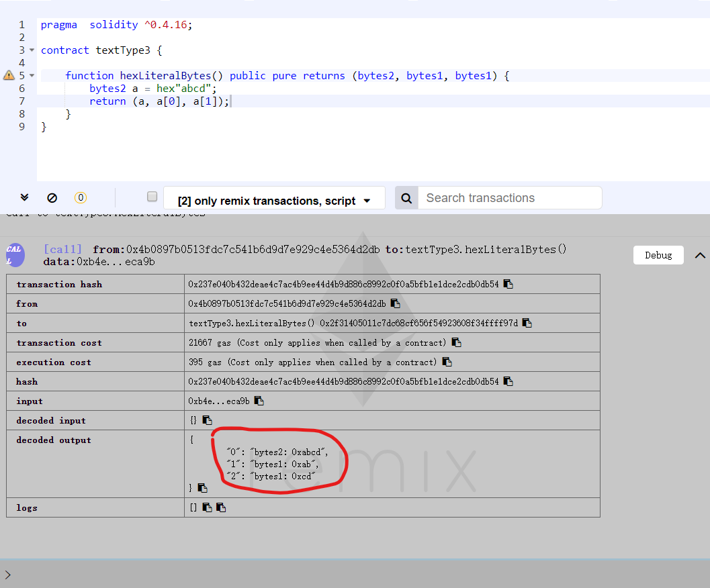The width and height of the screenshot is (710, 588).
Task: Toggle the terminal panel with double-chevron icon
Action: click(x=24, y=197)
